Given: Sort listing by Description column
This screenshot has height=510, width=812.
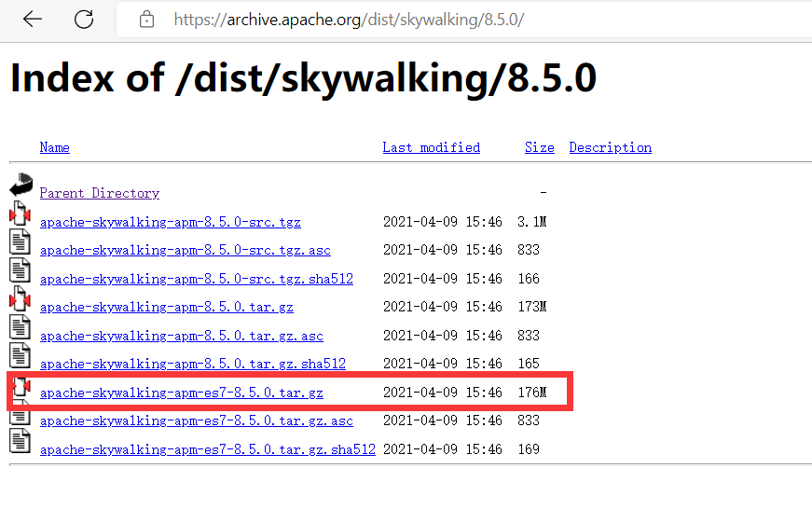Looking at the screenshot, I should (610, 147).
